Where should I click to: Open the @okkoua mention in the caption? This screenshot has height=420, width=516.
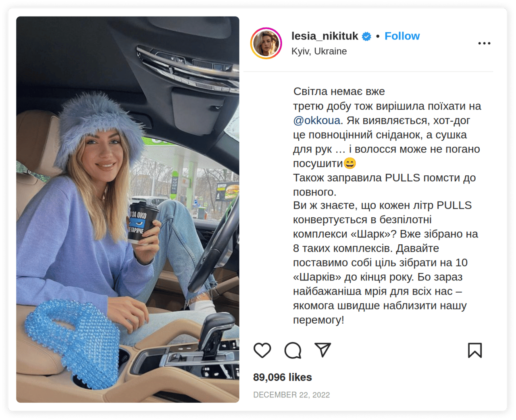pyautogui.click(x=317, y=120)
